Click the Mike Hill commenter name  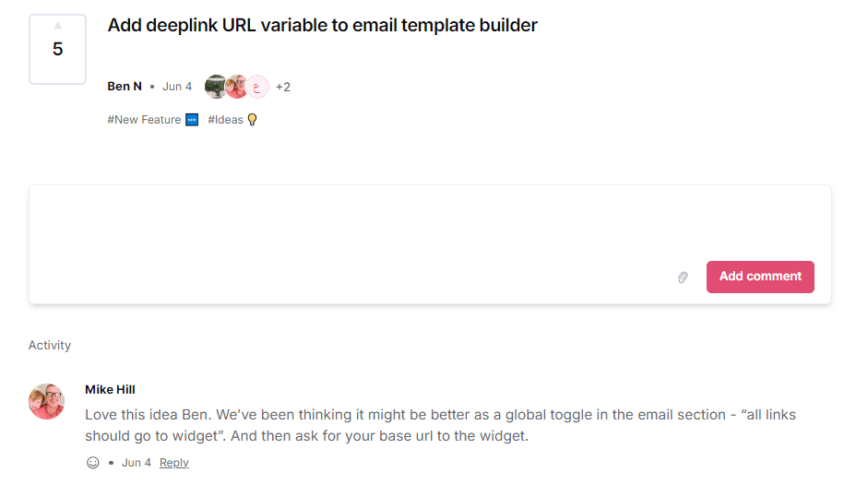(110, 390)
